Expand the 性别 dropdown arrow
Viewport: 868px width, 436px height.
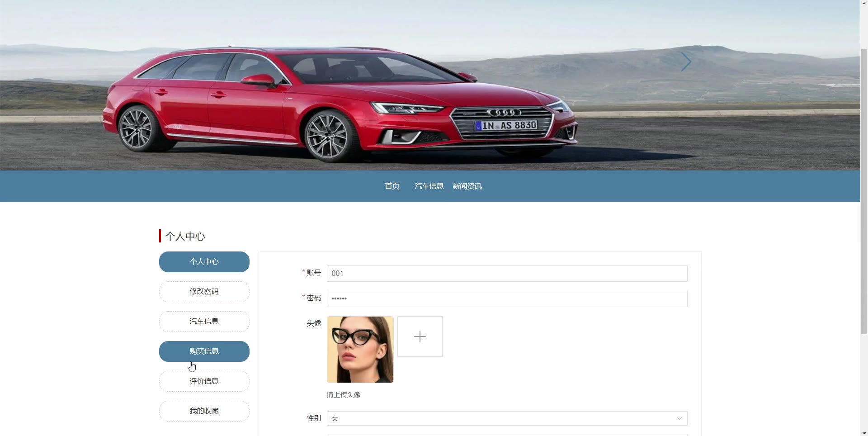click(x=679, y=418)
